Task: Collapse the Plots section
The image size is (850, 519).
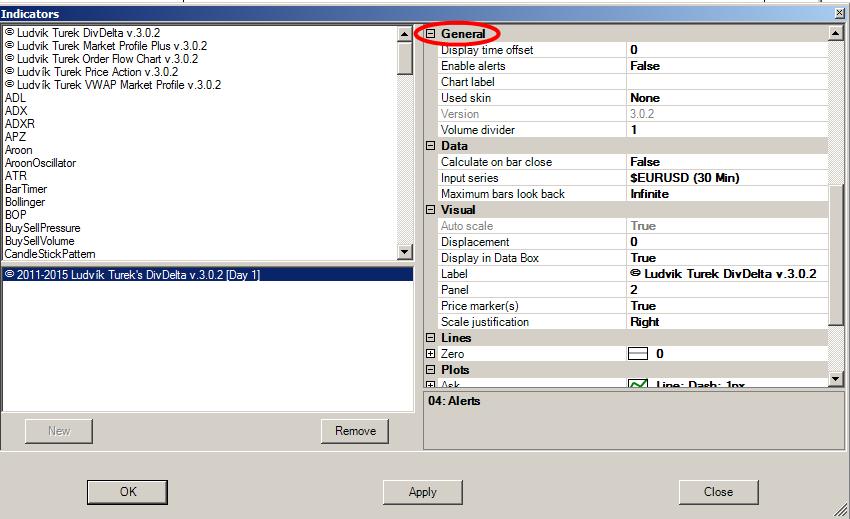Action: [x=430, y=370]
